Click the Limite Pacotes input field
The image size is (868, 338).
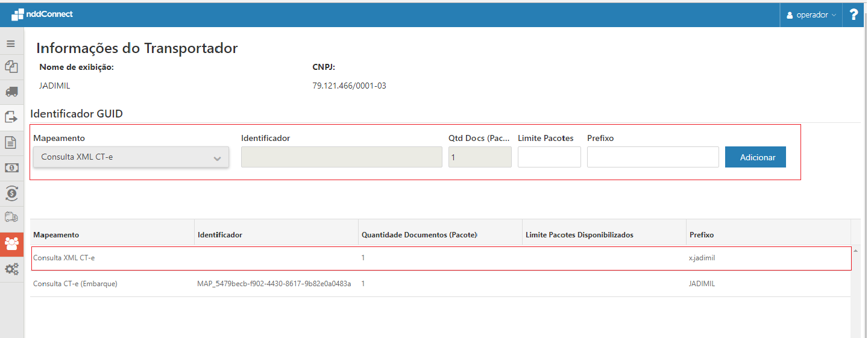click(549, 157)
